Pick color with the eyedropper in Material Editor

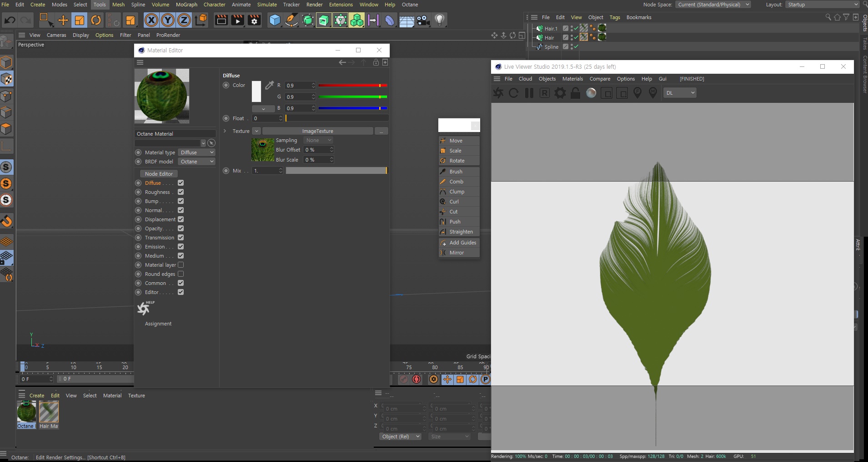coord(270,85)
